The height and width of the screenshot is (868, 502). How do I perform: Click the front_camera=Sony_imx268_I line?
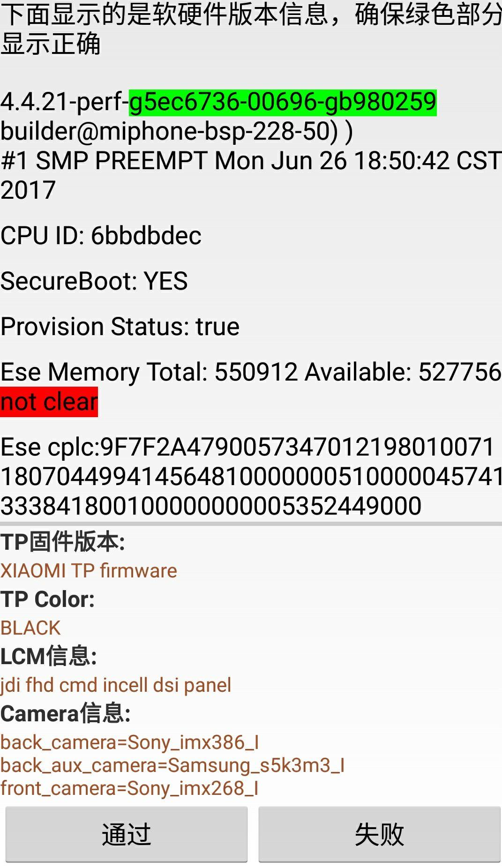[x=130, y=788]
